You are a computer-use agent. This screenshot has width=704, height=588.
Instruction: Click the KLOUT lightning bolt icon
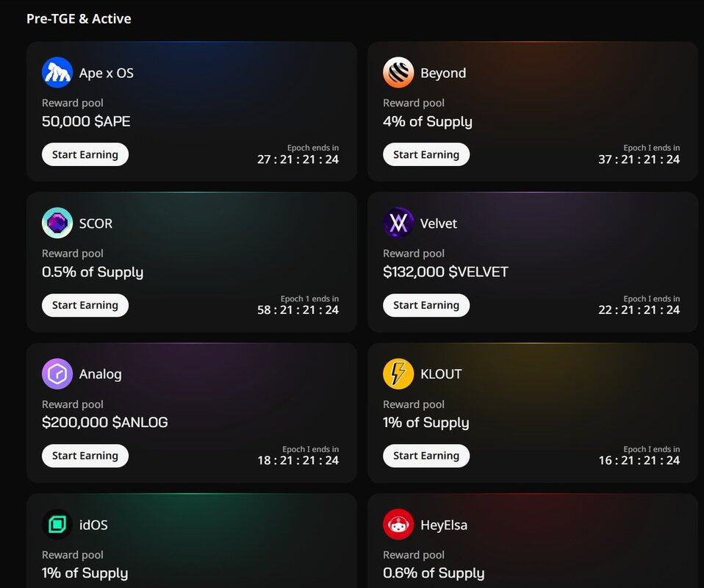[x=398, y=374]
